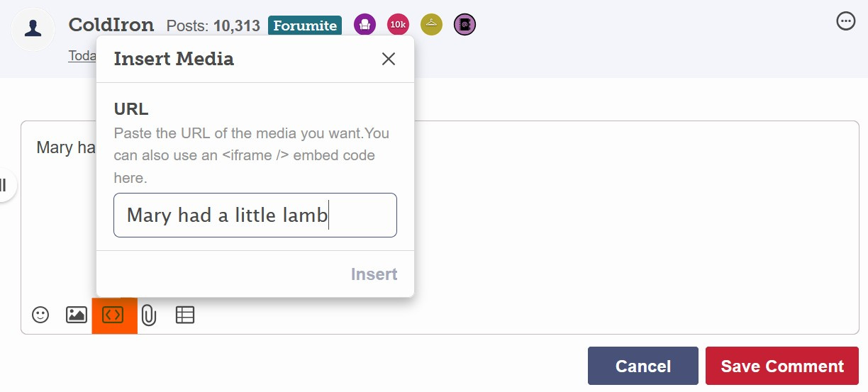
Task: Click the paperclip attach file icon
Action: (x=149, y=315)
